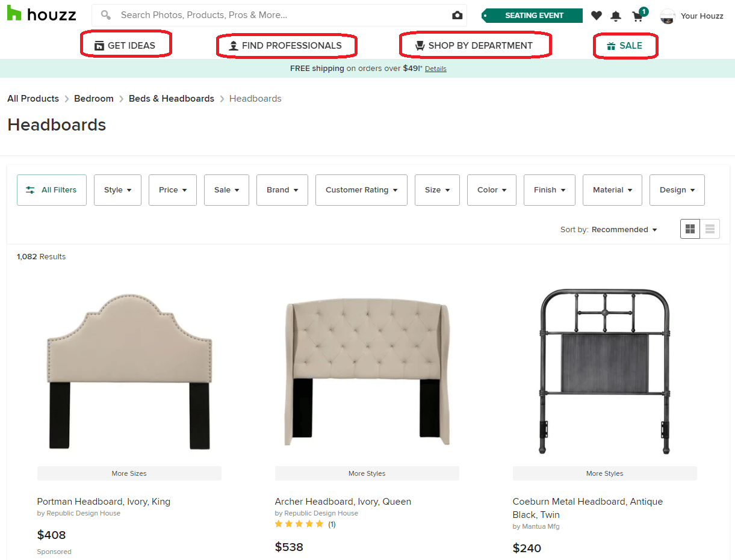Viewport: 735px width, 560px height.
Task: Click the 1,082 Results count
Action: [42, 257]
